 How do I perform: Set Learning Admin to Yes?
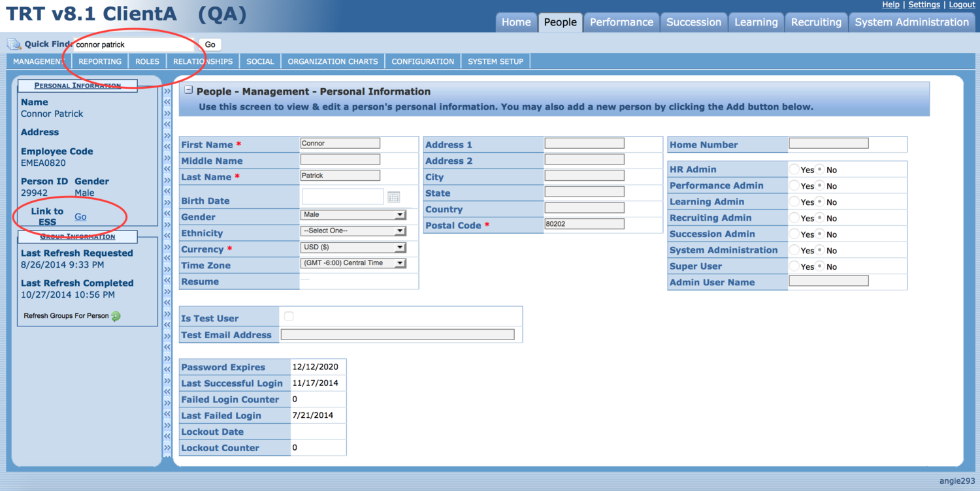pos(794,202)
